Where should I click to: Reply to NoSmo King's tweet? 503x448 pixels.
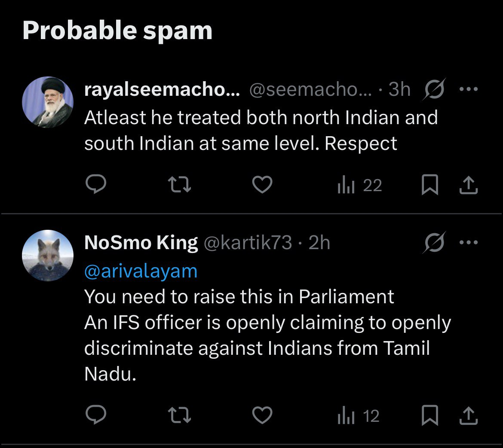click(x=95, y=415)
